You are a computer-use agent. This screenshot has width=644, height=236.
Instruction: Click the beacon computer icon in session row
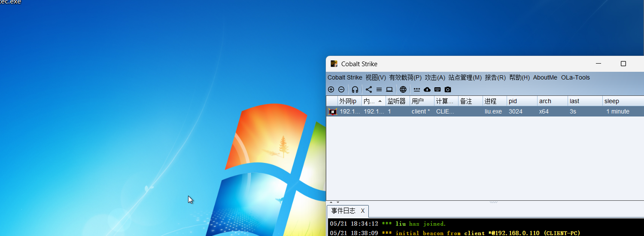(332, 111)
